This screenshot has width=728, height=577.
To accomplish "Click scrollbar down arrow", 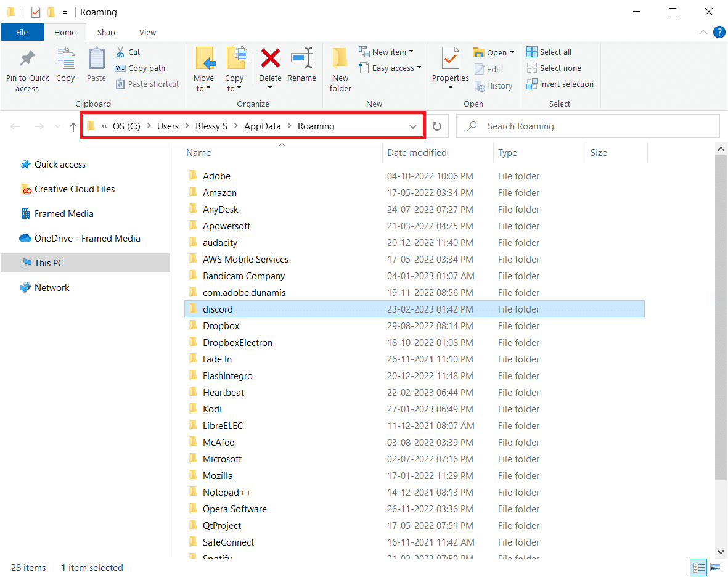I will 721,552.
